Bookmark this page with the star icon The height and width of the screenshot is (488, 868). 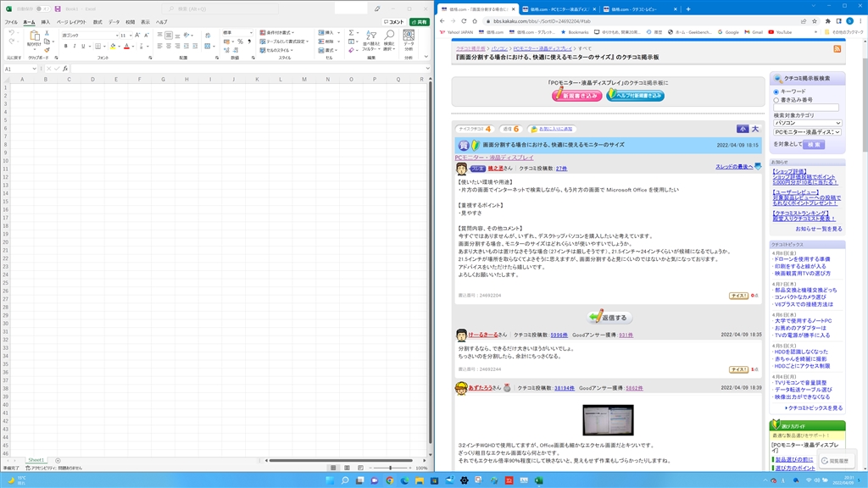815,21
